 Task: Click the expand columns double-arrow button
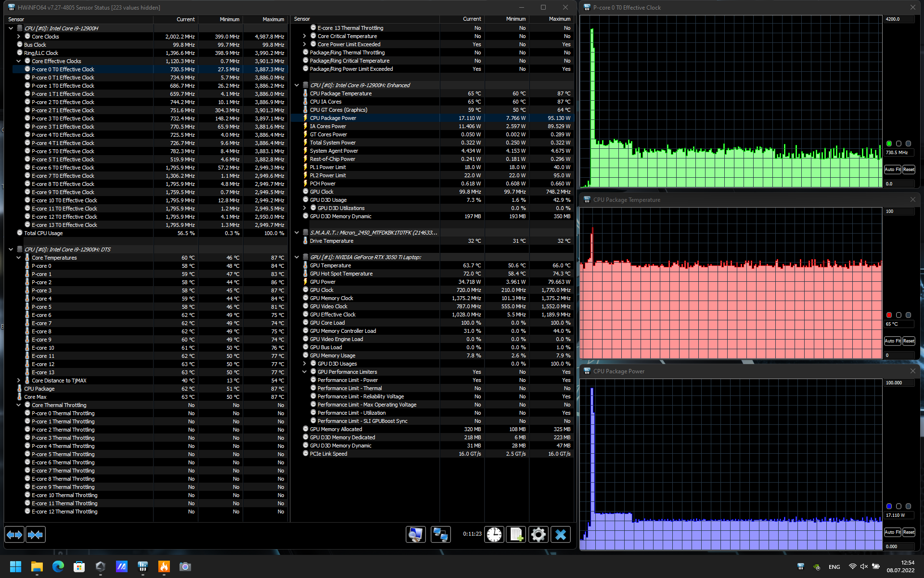click(x=14, y=535)
